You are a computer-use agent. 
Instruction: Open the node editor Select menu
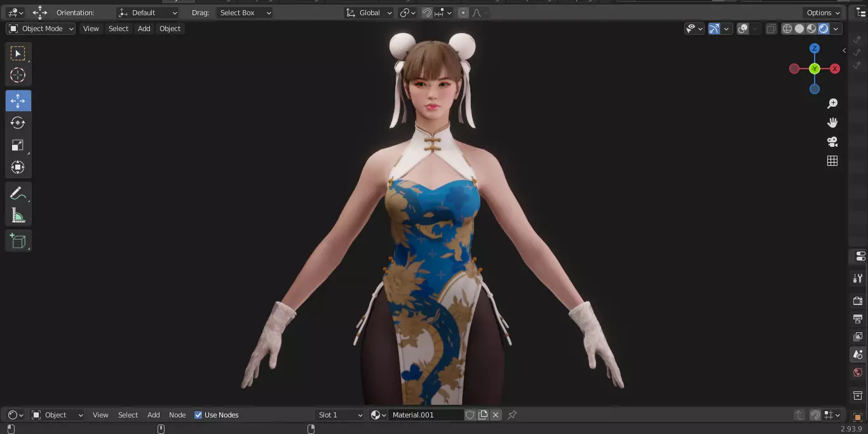click(x=128, y=415)
